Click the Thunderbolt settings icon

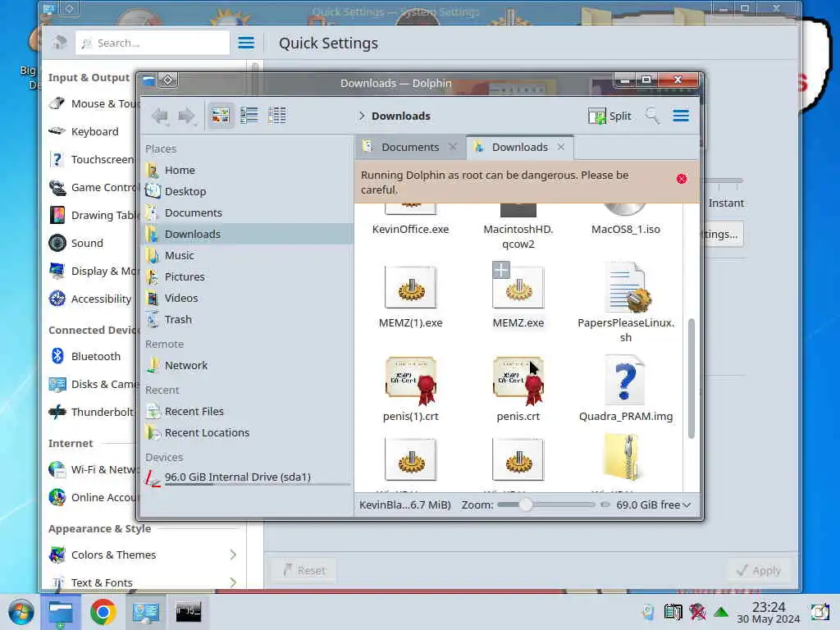[57, 412]
